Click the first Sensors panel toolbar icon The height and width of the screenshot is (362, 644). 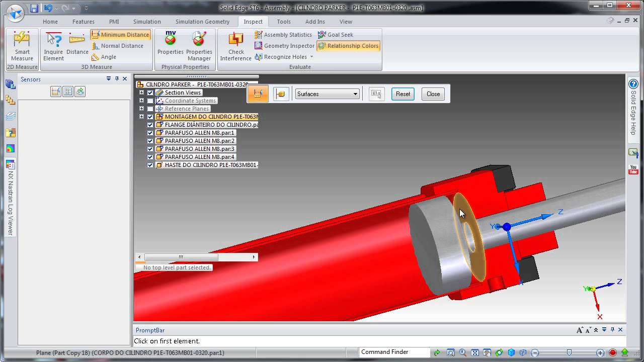click(x=56, y=92)
